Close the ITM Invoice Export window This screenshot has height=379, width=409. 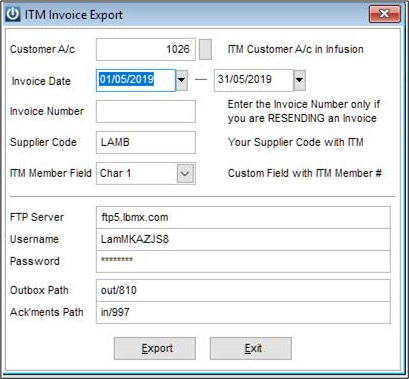tap(385, 14)
